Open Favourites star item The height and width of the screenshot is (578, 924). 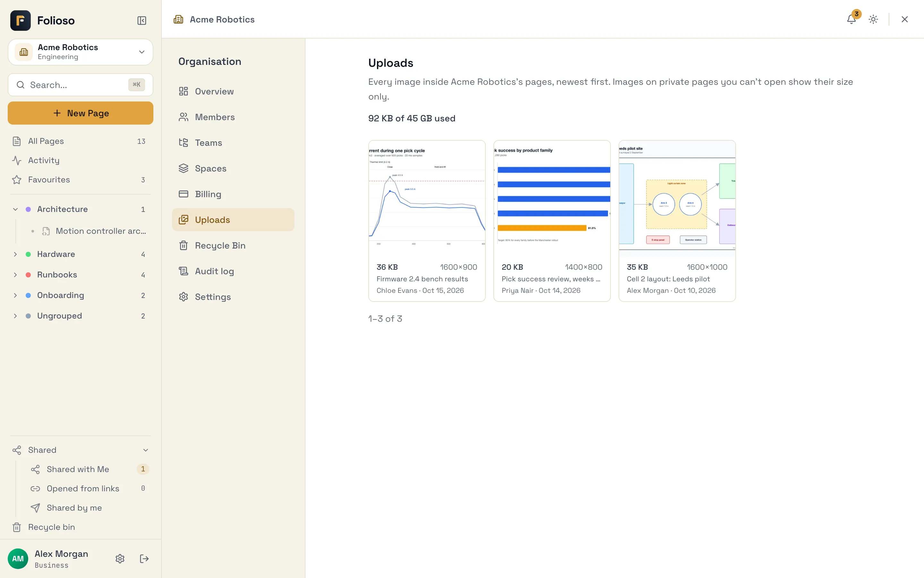(x=81, y=180)
